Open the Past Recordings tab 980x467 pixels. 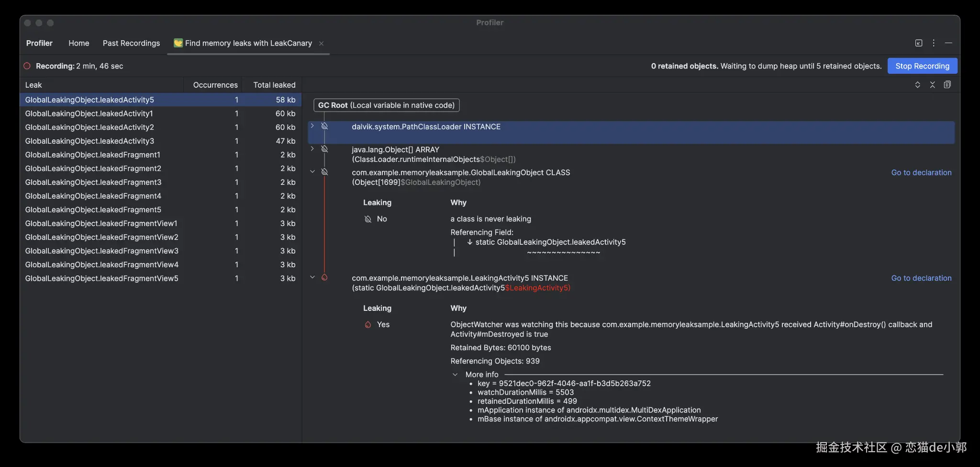pyautogui.click(x=131, y=43)
